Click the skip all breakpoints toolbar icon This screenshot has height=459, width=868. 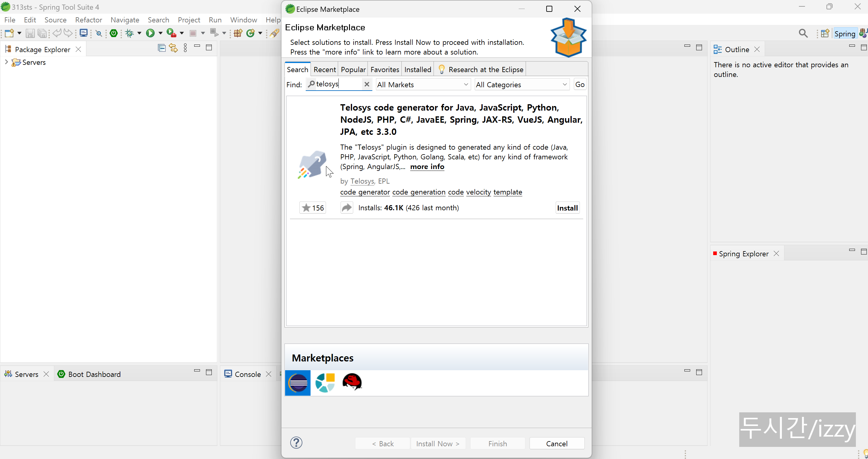coord(99,33)
